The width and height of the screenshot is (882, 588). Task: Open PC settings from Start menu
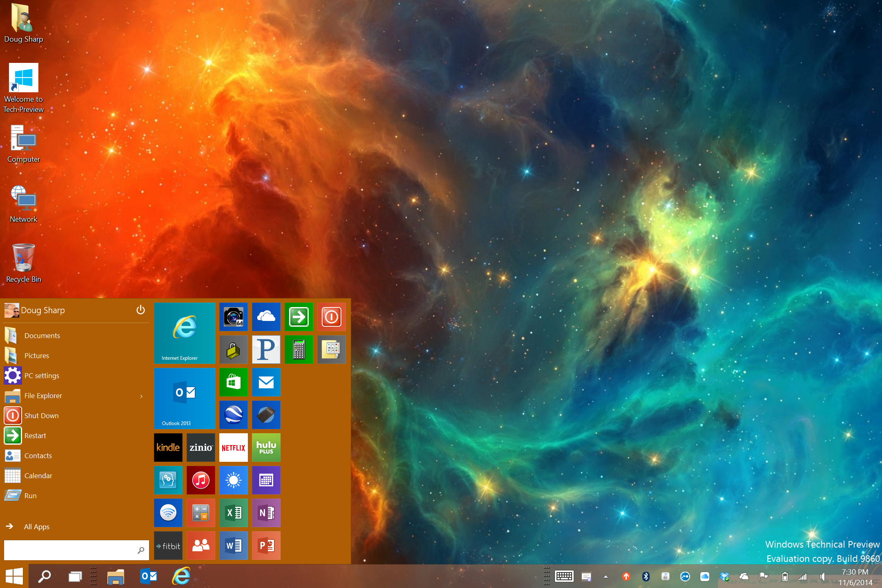(76, 376)
